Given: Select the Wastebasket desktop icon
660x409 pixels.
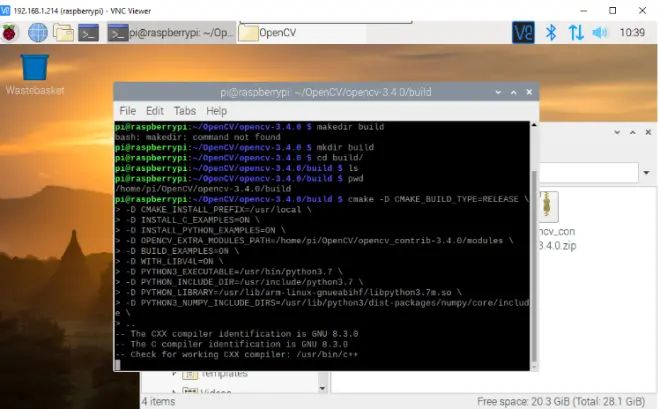Looking at the screenshot, I should pyautogui.click(x=35, y=74).
